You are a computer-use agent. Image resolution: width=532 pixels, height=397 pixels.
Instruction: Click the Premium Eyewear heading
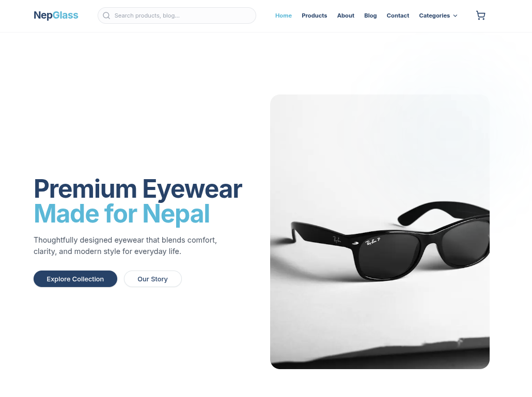(138, 189)
